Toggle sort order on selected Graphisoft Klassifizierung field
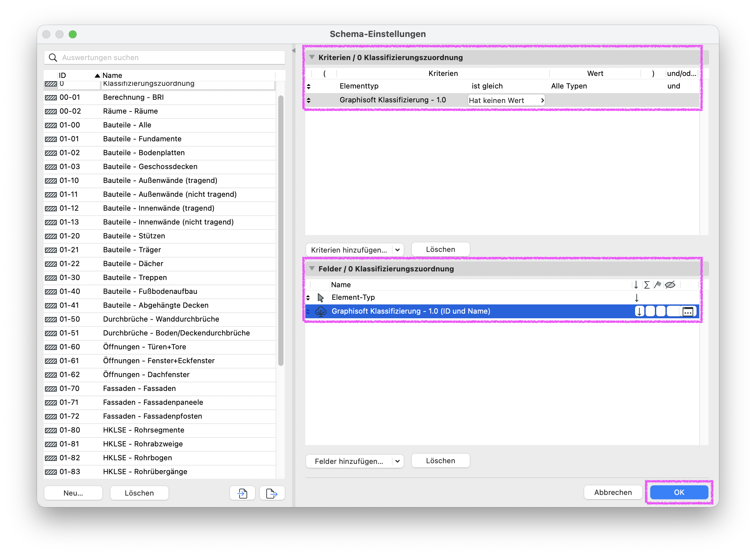756x556 pixels. pos(639,311)
